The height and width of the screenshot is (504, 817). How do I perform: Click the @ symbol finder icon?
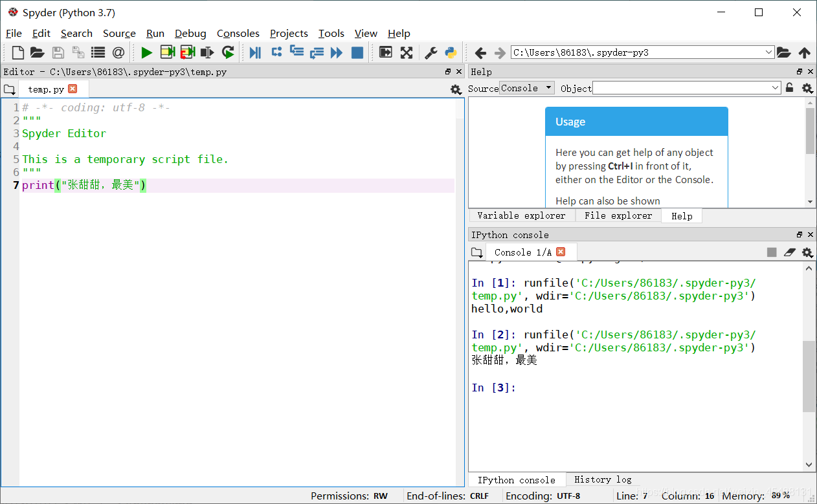click(x=118, y=52)
